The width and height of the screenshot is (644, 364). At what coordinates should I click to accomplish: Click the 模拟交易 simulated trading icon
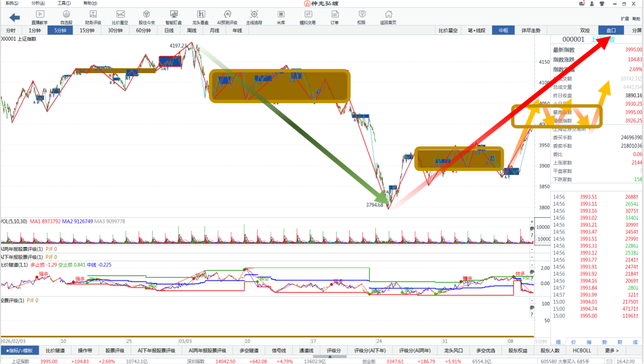307,17
